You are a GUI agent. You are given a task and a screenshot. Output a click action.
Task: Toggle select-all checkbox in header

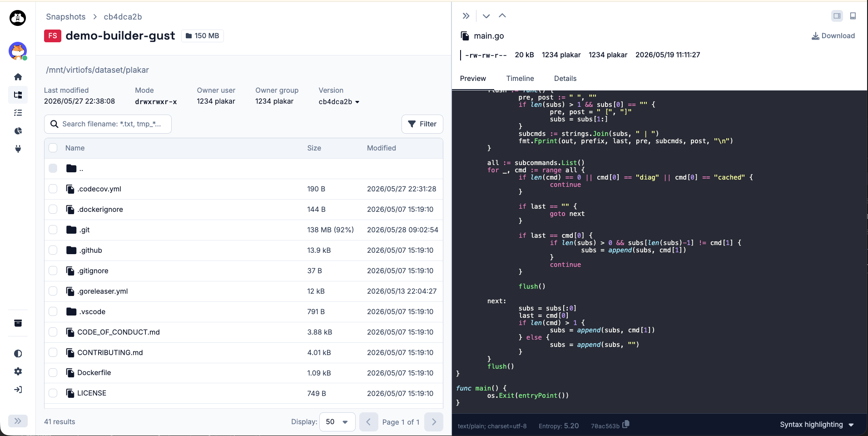pyautogui.click(x=53, y=148)
